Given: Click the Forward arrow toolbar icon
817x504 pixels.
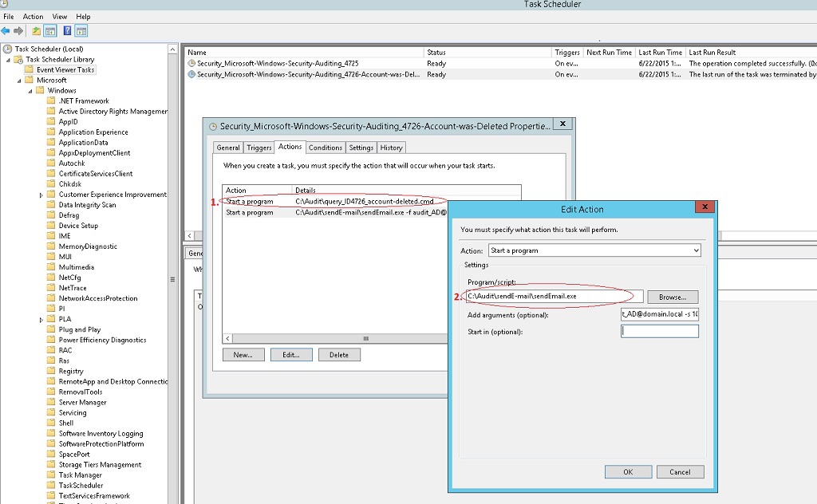Looking at the screenshot, I should (18, 31).
